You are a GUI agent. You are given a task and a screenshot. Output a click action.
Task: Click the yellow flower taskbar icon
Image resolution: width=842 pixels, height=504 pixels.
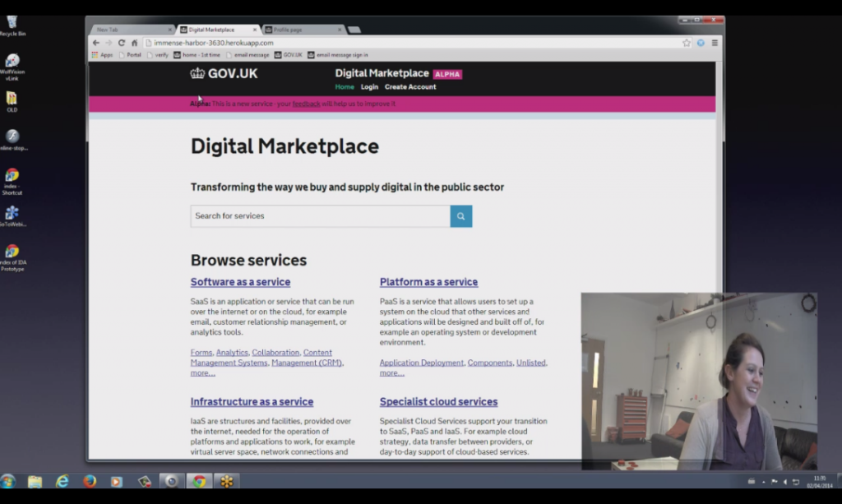(x=227, y=482)
